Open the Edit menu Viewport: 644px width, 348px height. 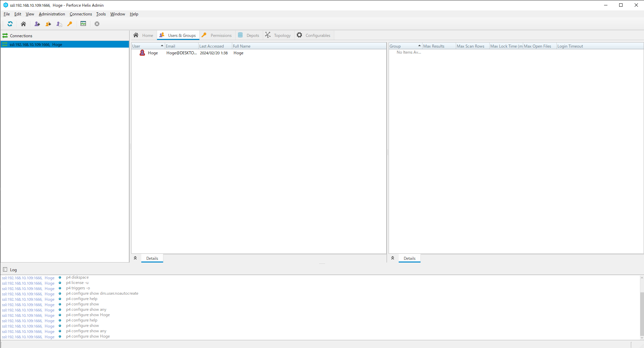18,14
